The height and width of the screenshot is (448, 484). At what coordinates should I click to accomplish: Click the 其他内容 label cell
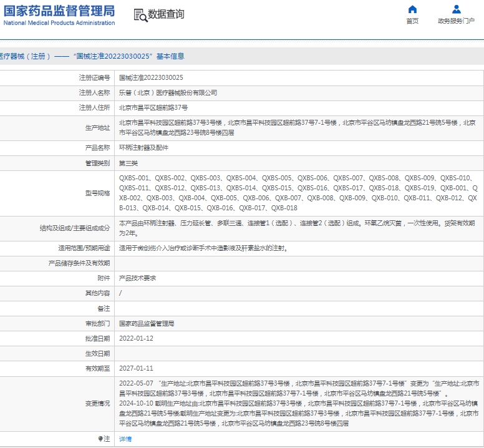tap(57, 293)
